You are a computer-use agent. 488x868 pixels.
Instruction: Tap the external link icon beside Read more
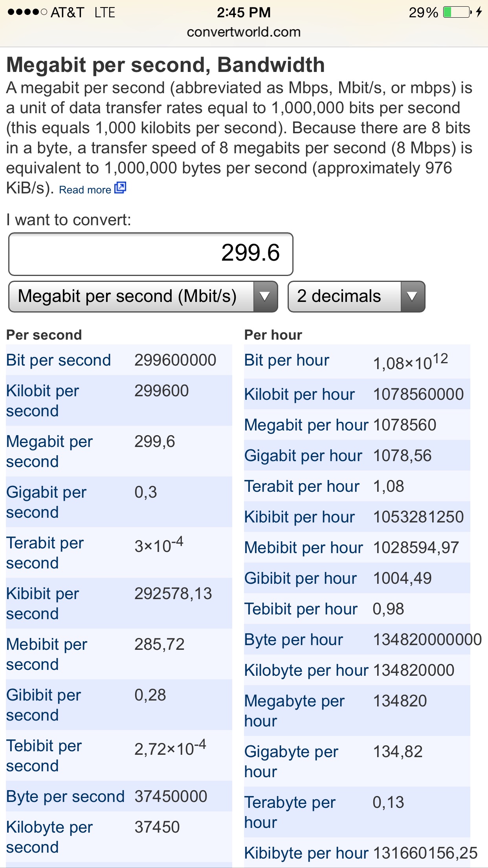tap(120, 188)
